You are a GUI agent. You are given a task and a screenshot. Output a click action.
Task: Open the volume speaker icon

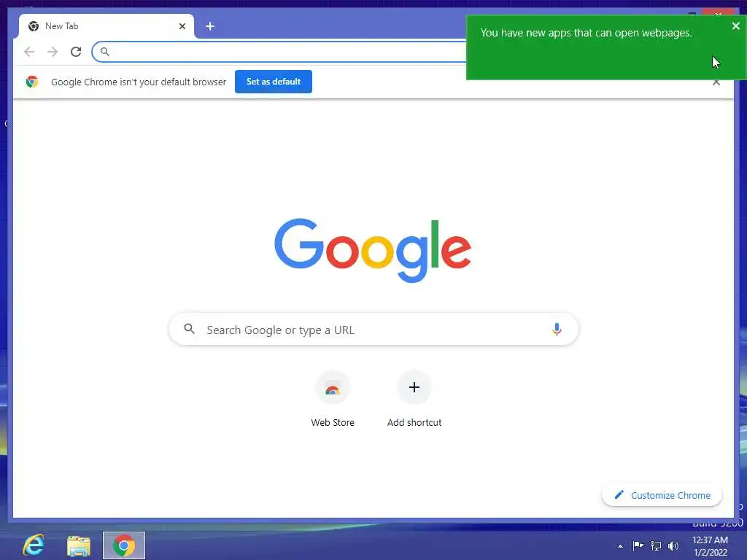point(673,545)
